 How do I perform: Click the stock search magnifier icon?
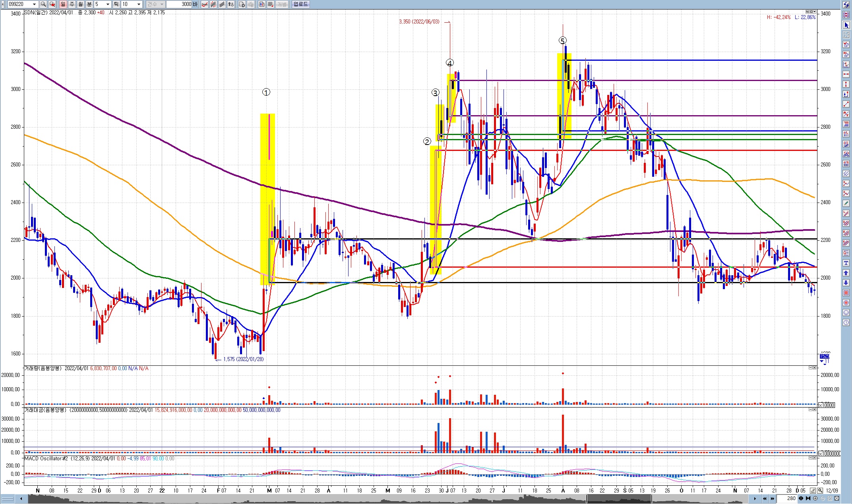tap(43, 4)
